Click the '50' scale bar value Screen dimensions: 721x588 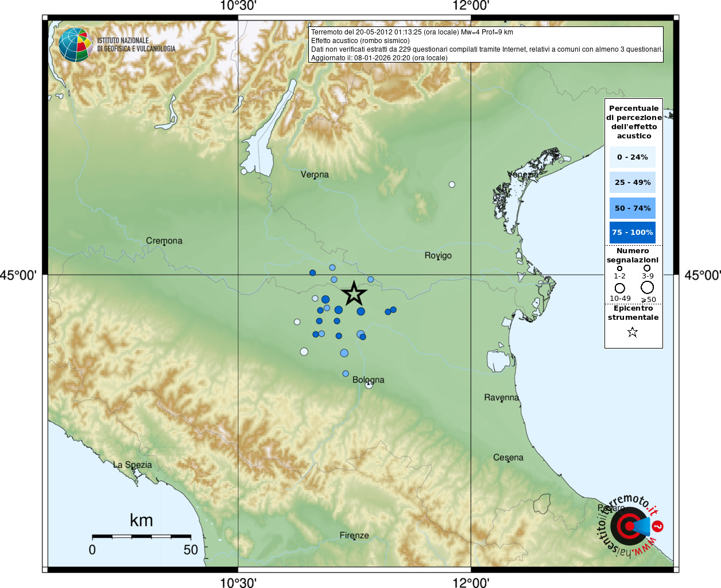[x=191, y=550]
